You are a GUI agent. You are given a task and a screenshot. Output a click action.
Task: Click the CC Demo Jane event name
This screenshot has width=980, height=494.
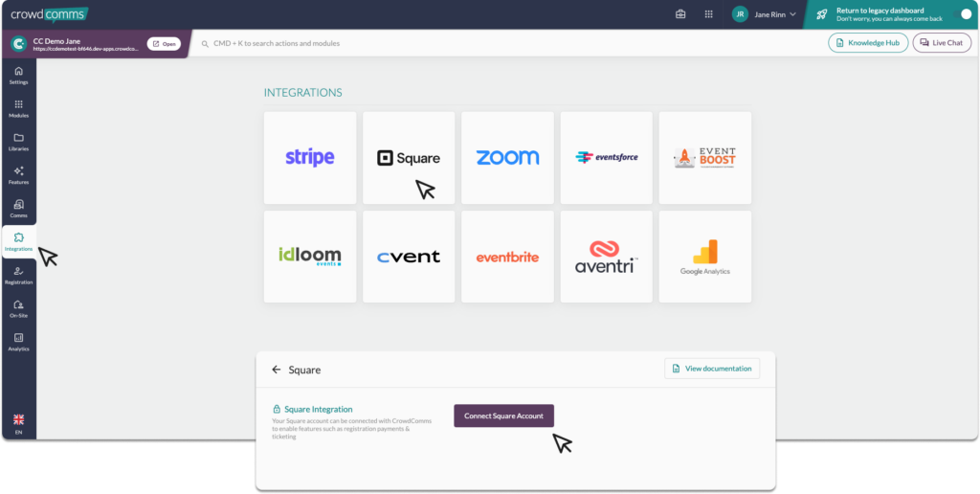pyautogui.click(x=56, y=40)
